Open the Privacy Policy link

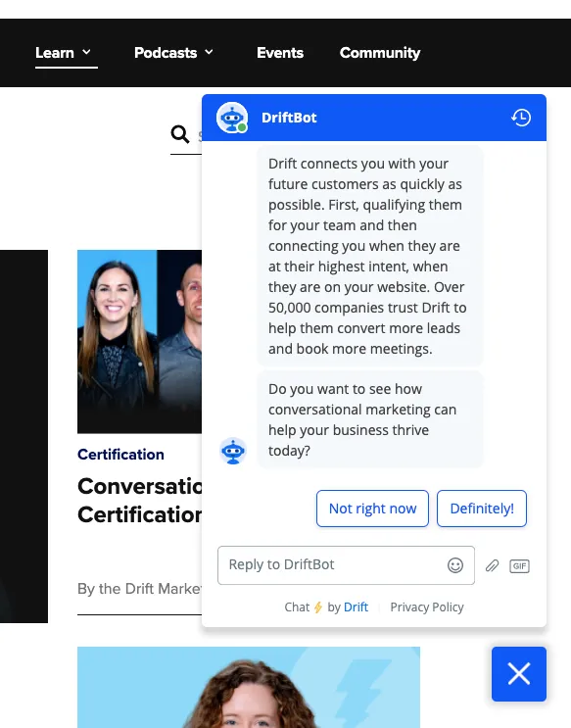pyautogui.click(x=427, y=607)
